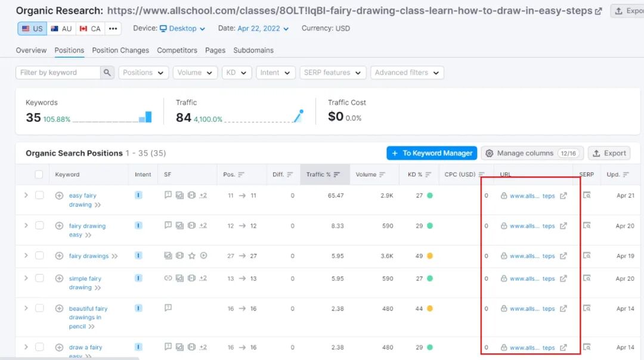Check the box for 'easy fairy drawing' row

pos(39,195)
